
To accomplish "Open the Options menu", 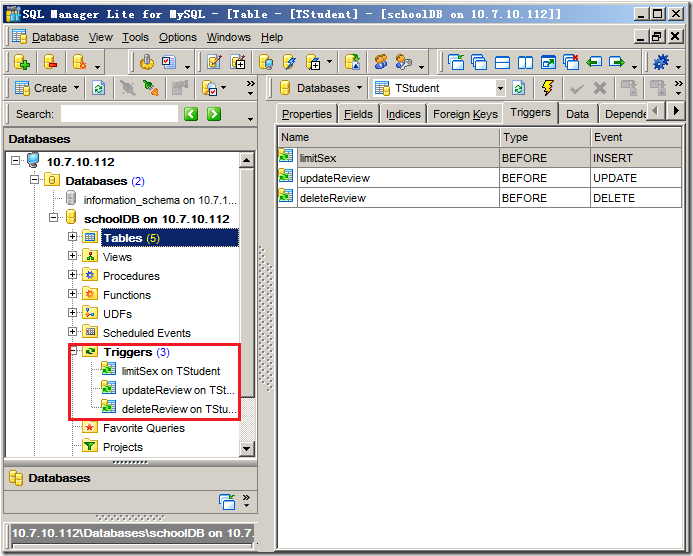I will click(x=178, y=37).
